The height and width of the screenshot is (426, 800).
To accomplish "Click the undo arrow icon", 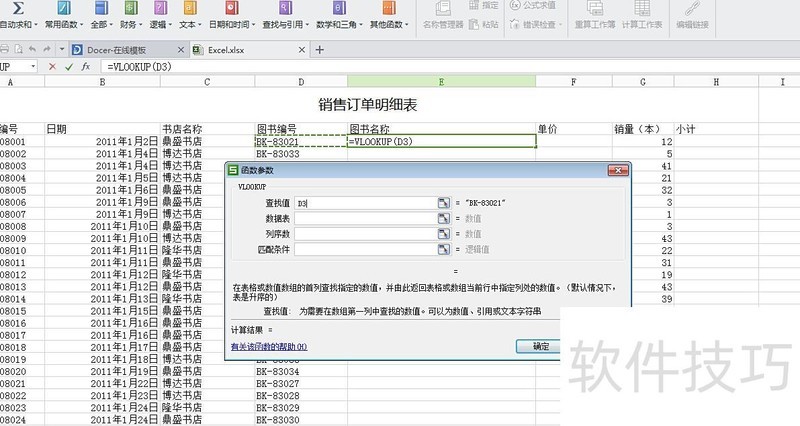I will point(33,49).
